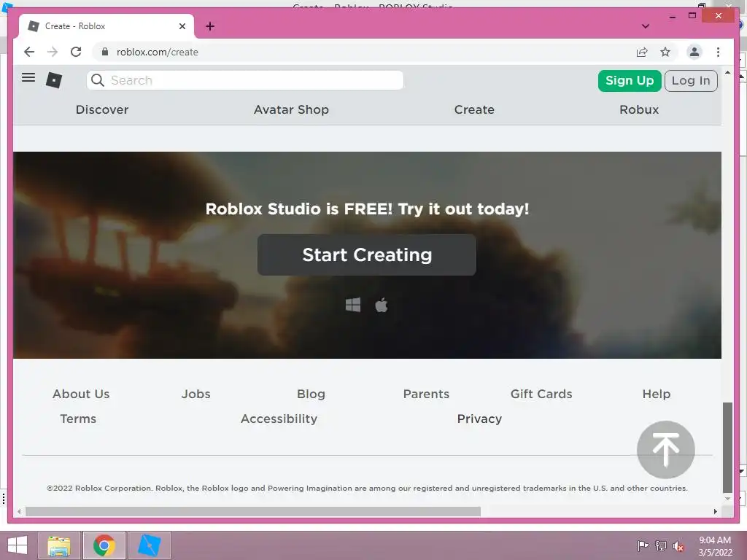
Task: Click the network tray icon
Action: [x=661, y=545]
